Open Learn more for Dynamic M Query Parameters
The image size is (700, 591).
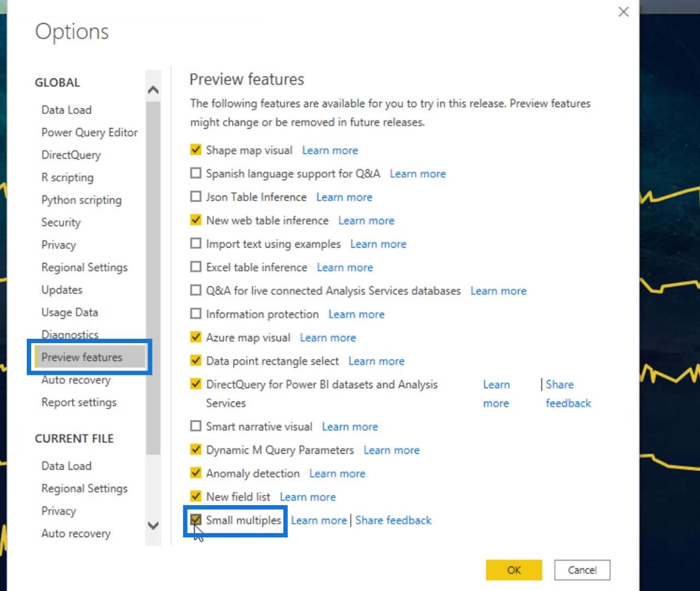click(392, 450)
